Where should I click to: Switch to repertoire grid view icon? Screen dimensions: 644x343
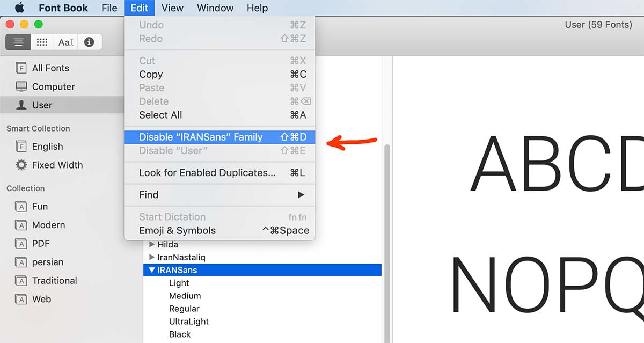click(42, 42)
